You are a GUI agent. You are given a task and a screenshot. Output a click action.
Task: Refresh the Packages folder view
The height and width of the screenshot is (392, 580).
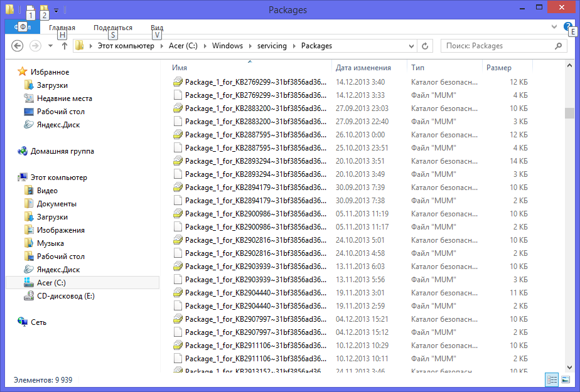[425, 46]
